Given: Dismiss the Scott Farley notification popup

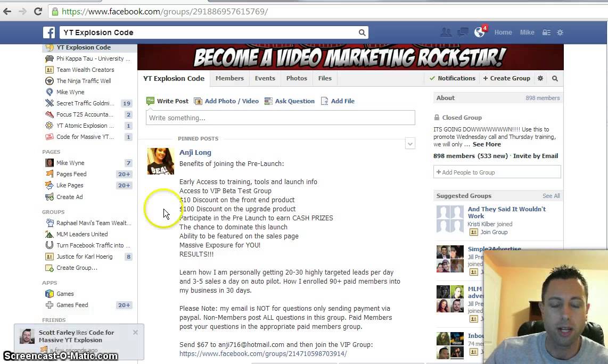Looking at the screenshot, I should point(135,332).
